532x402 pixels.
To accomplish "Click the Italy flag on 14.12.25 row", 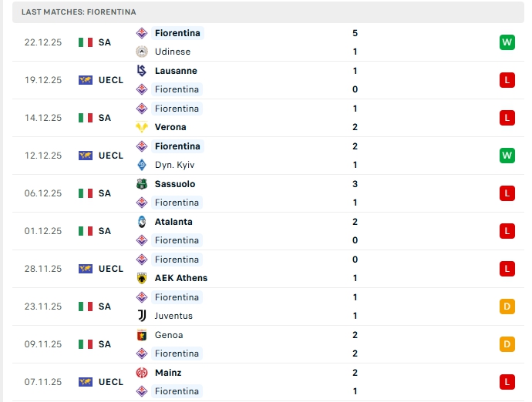I will 86,118.
